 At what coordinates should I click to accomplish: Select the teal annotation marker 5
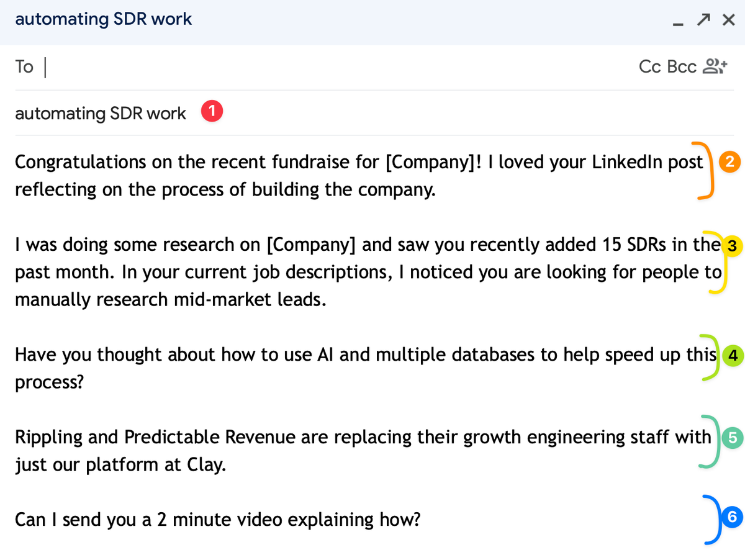731,438
